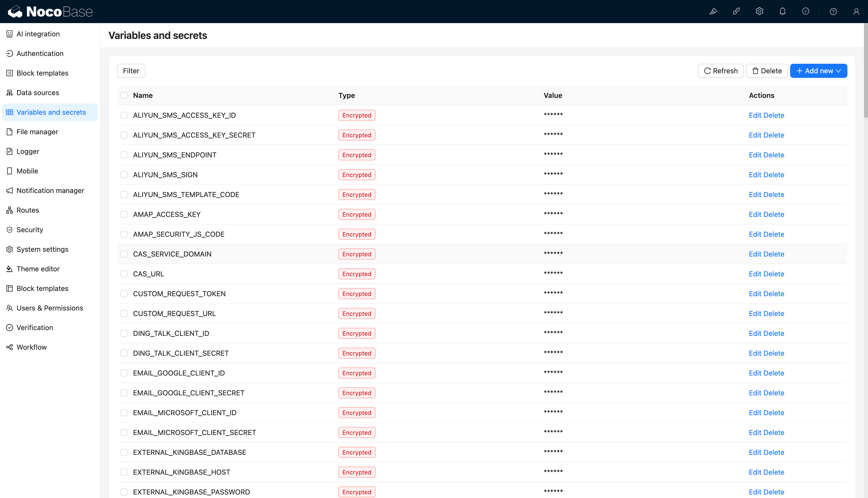Delete the EMAIL_MICROSOFT_CLIENT_ID variable
868x498 pixels.
coord(774,413)
